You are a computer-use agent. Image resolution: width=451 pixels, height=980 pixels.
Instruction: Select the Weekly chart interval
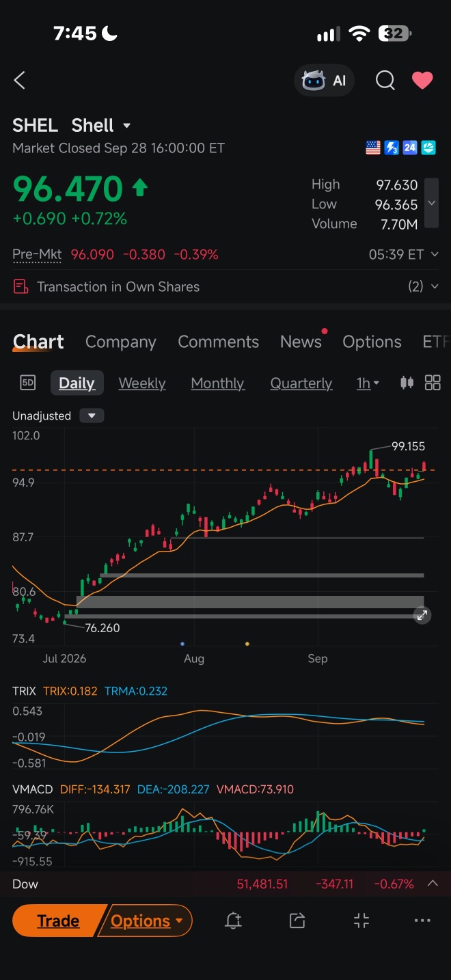(142, 383)
